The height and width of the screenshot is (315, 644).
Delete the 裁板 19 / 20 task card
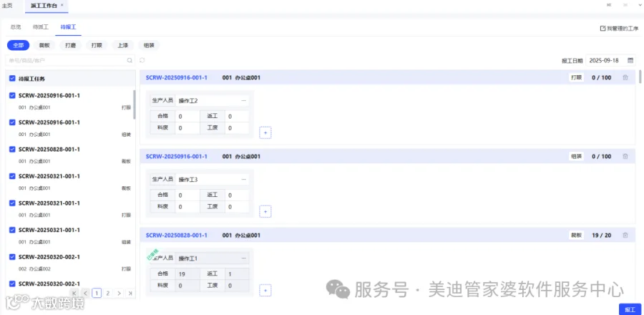tap(625, 236)
